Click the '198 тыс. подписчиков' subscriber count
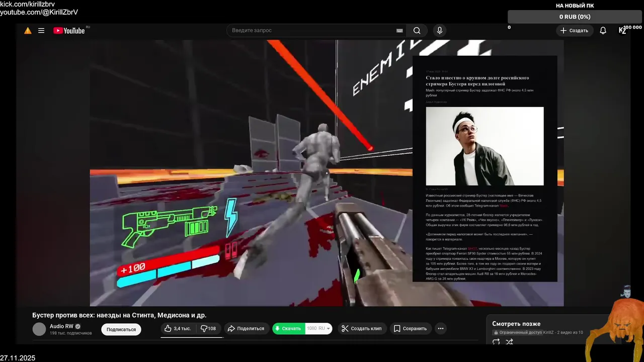Viewport: 644px width, 362px height. 71,333
